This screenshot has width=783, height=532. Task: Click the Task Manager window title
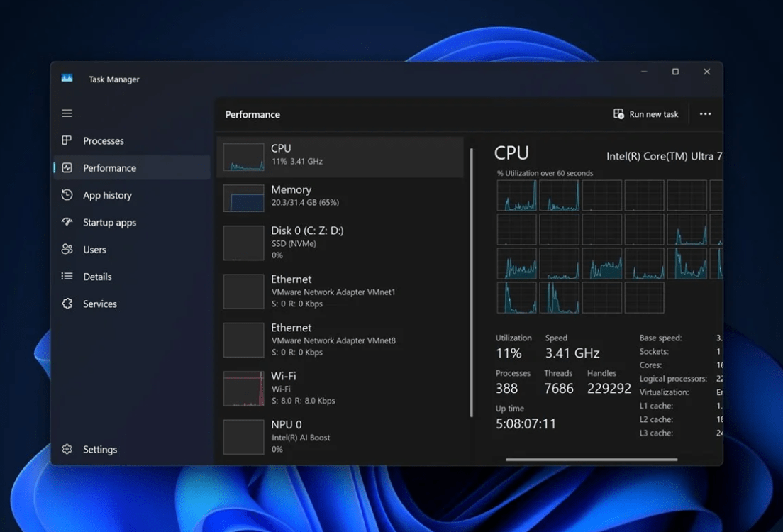[x=114, y=79]
